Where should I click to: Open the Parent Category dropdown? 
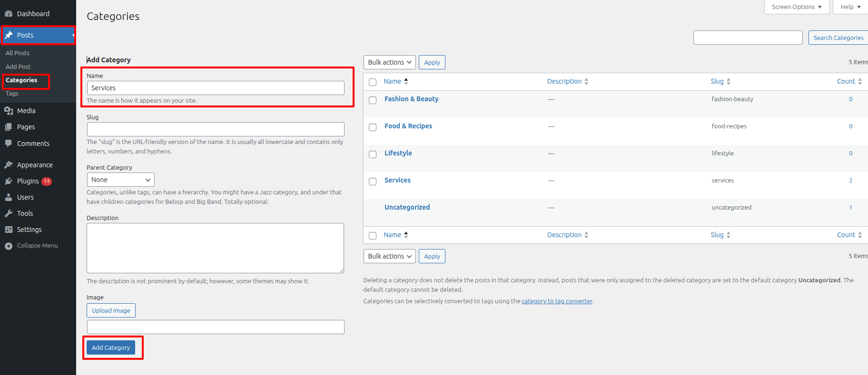click(x=120, y=180)
